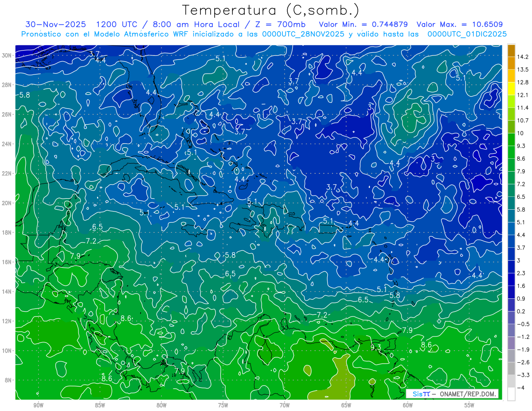Click the colorbar label "0.9"
This screenshot has height=411, width=532.
click(x=521, y=298)
